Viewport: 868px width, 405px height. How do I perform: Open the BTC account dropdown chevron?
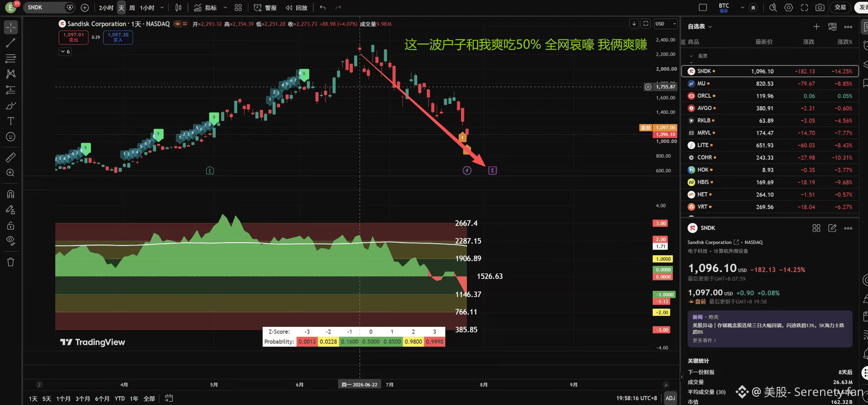(x=742, y=7)
